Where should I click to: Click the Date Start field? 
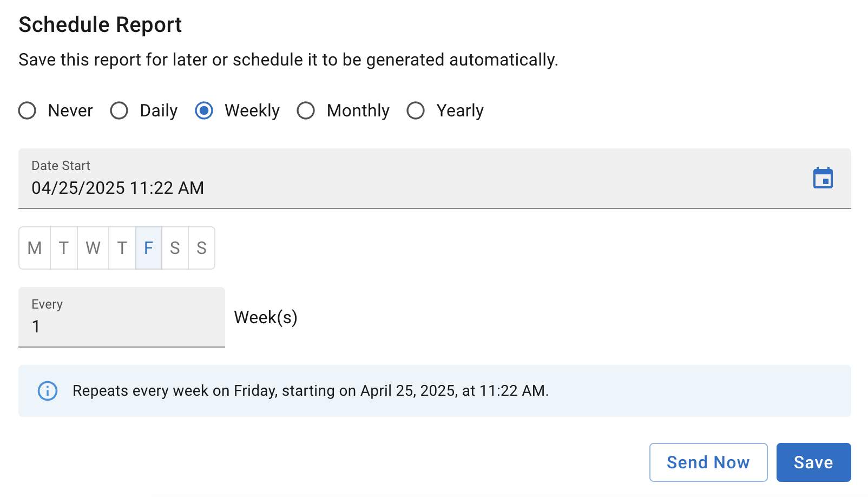tap(216, 188)
